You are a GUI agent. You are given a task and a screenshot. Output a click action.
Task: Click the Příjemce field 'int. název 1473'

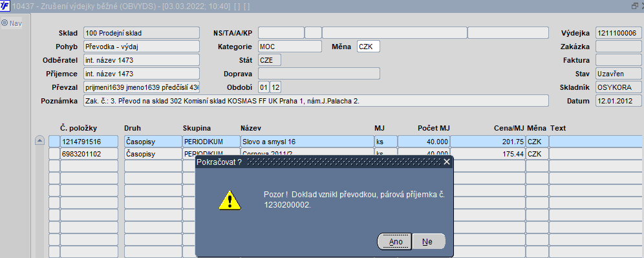point(142,74)
